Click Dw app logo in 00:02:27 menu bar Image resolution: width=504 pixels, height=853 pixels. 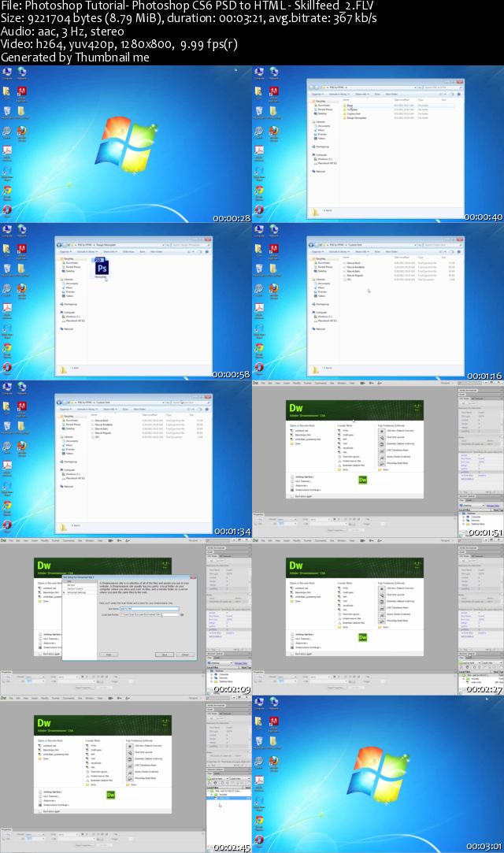pos(255,541)
